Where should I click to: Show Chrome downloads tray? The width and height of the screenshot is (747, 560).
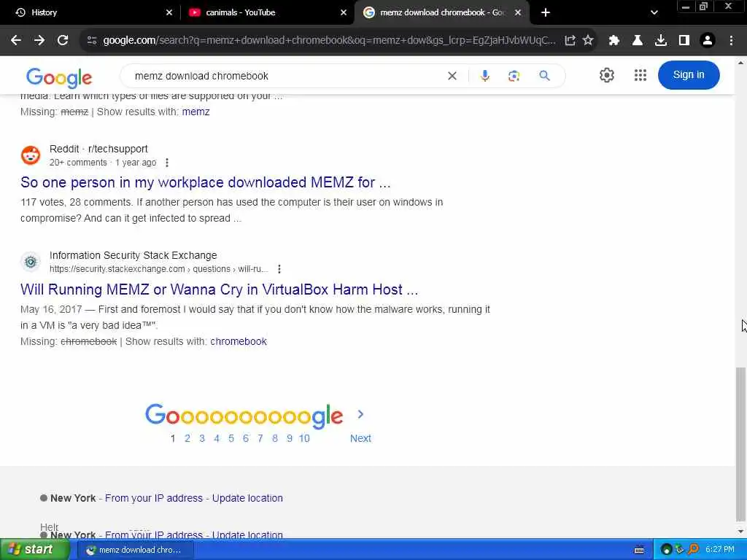660,41
